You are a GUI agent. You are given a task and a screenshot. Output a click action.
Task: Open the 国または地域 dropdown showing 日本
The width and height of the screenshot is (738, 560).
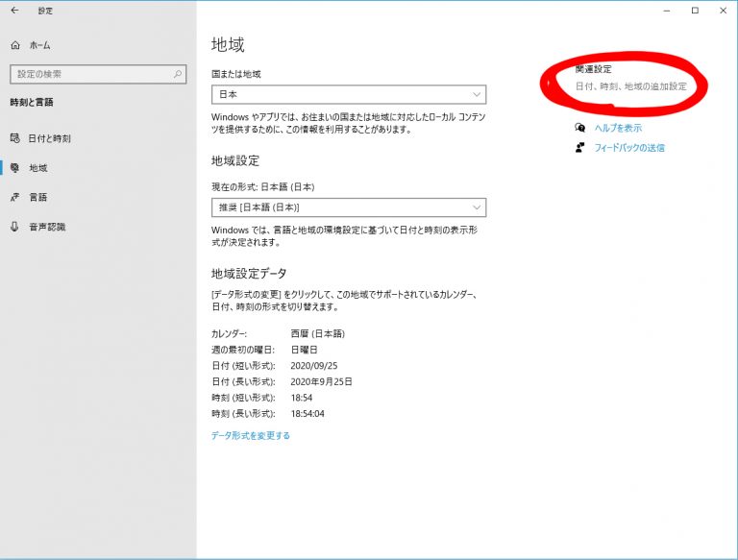click(x=348, y=94)
